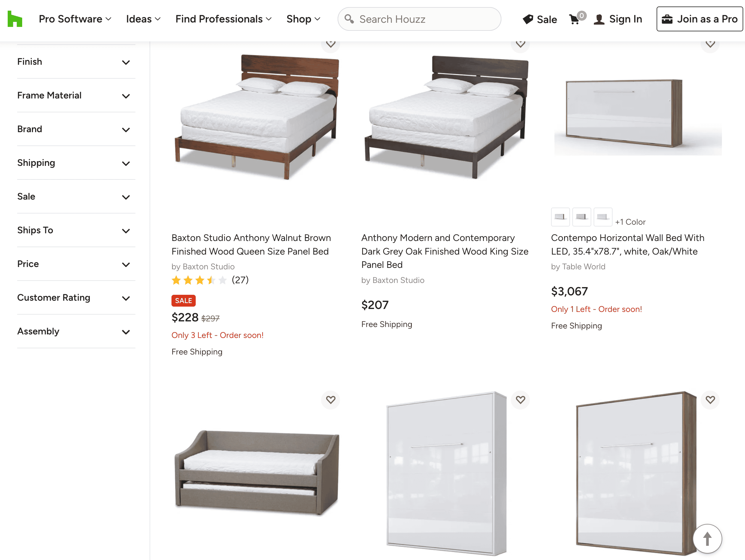745x560 pixels.
Task: Open the Shop menu
Action: 303,19
